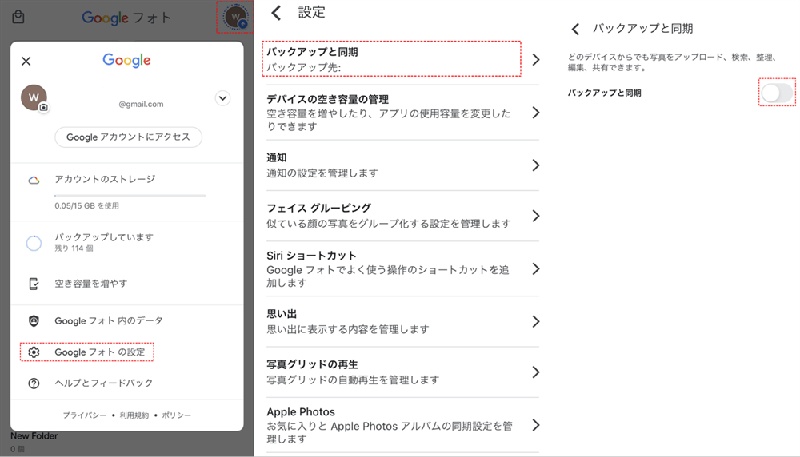
Task: Click the Google logo in account panel
Action: coord(127,60)
